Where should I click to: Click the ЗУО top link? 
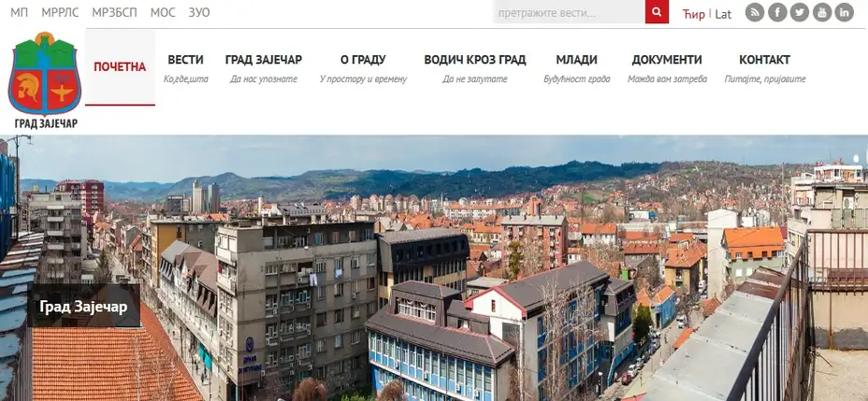click(198, 13)
